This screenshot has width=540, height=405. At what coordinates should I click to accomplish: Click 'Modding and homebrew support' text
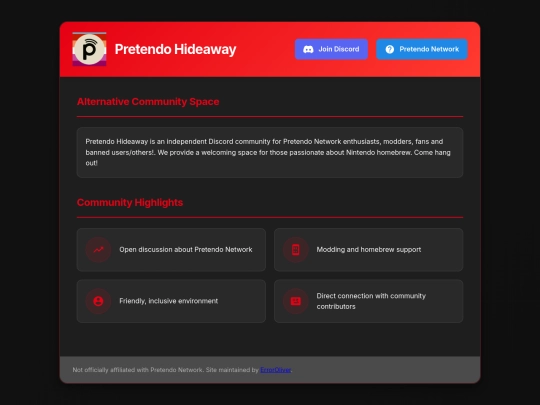(369, 250)
